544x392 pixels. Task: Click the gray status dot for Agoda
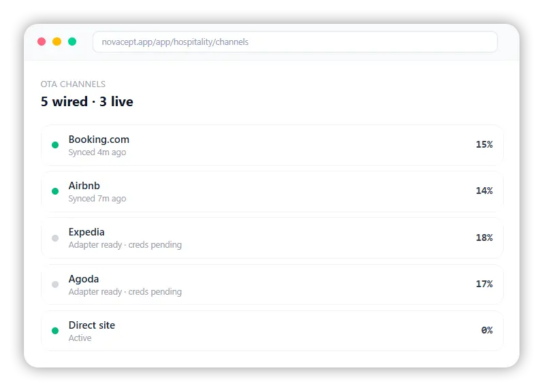[x=55, y=284]
